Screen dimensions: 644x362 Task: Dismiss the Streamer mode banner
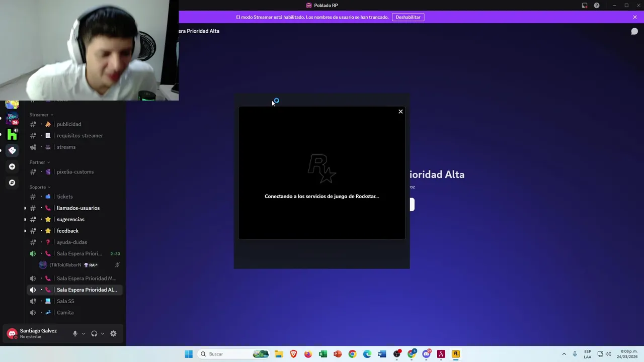point(635,17)
